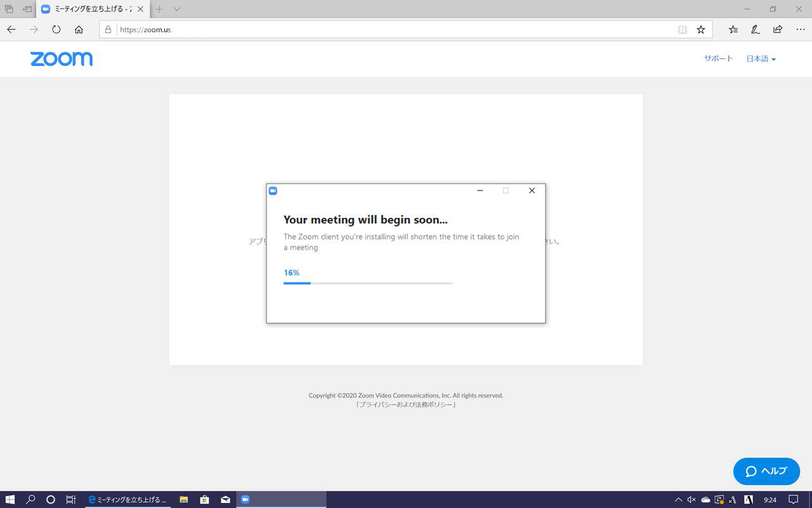Open Cortana circle icon in taskbar
Screen dimensions: 812x508
tap(51, 500)
